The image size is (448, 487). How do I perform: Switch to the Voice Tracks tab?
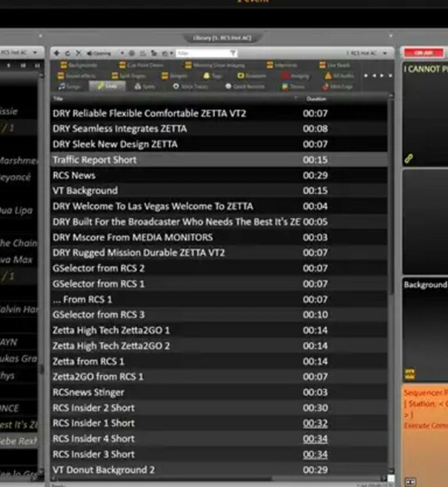190,87
